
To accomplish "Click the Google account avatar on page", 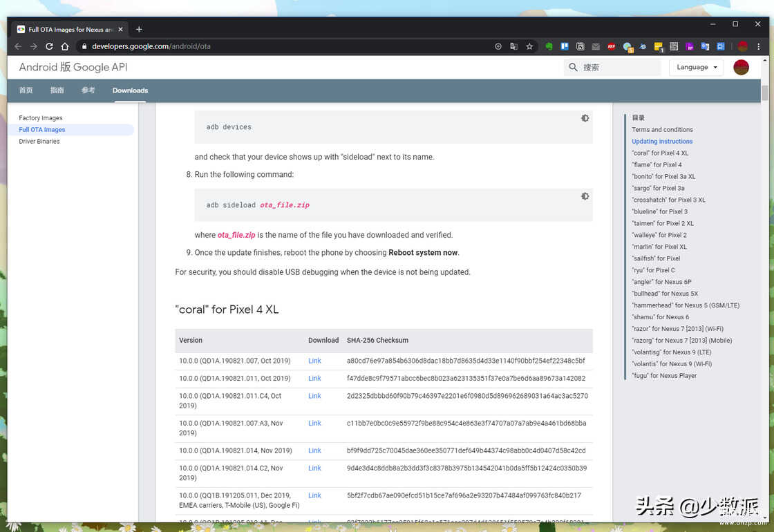I will point(741,67).
